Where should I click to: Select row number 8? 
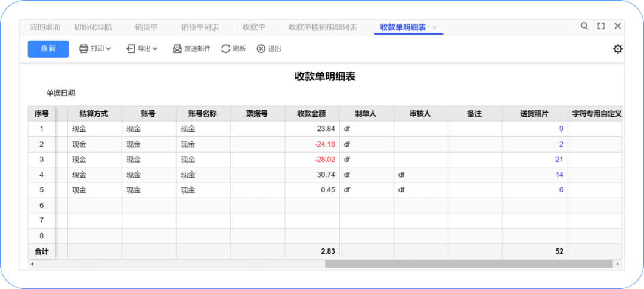click(x=42, y=236)
